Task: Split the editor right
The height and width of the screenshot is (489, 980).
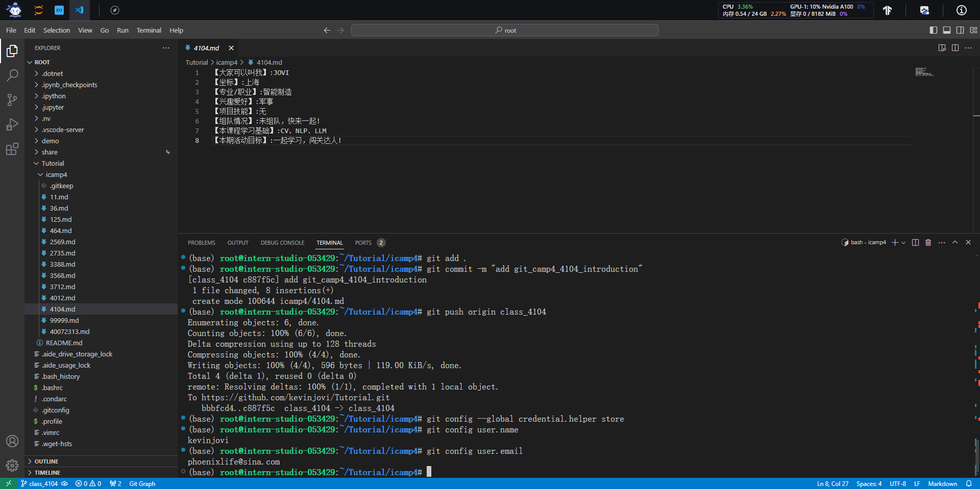Action: coord(955,48)
